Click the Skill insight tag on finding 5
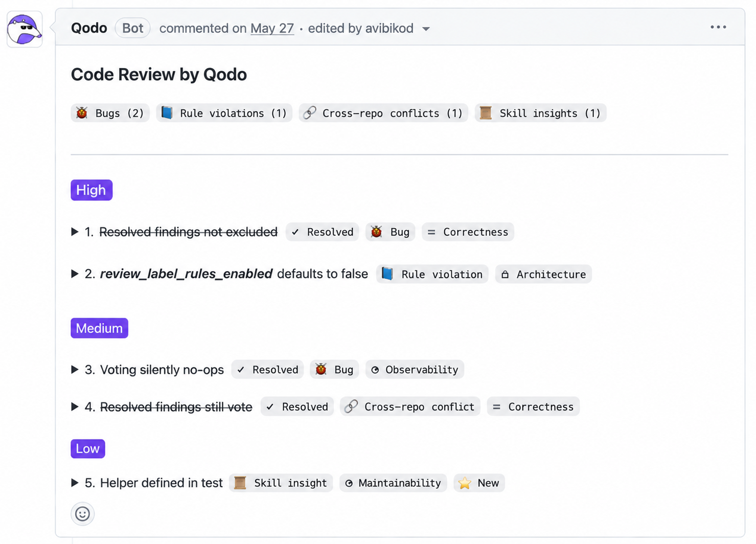The width and height of the screenshot is (756, 544). [x=281, y=483]
